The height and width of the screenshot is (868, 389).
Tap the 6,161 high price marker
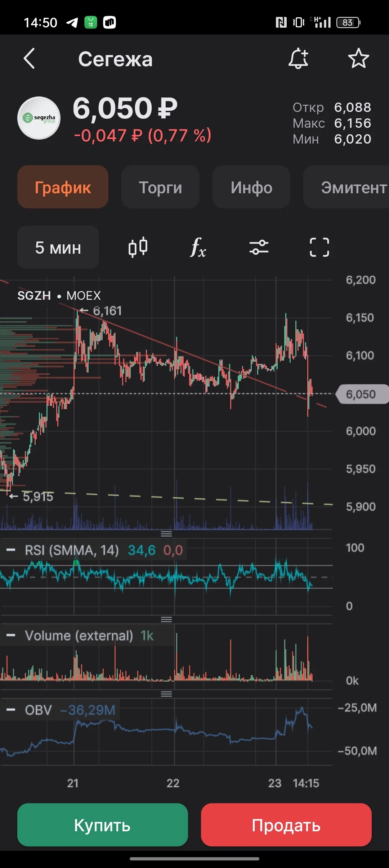point(100,311)
